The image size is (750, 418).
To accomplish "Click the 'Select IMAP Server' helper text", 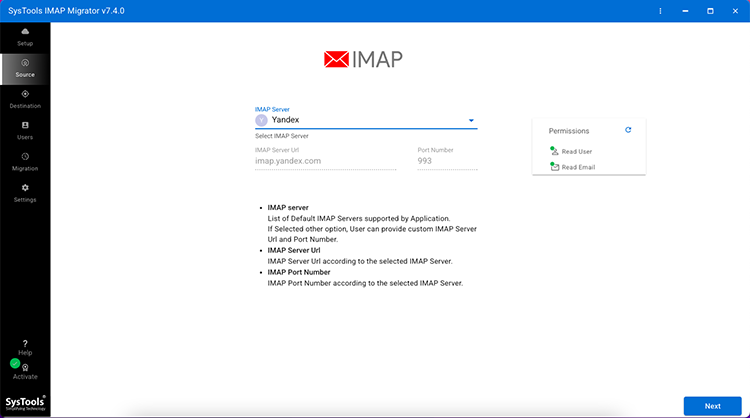I will coord(282,136).
